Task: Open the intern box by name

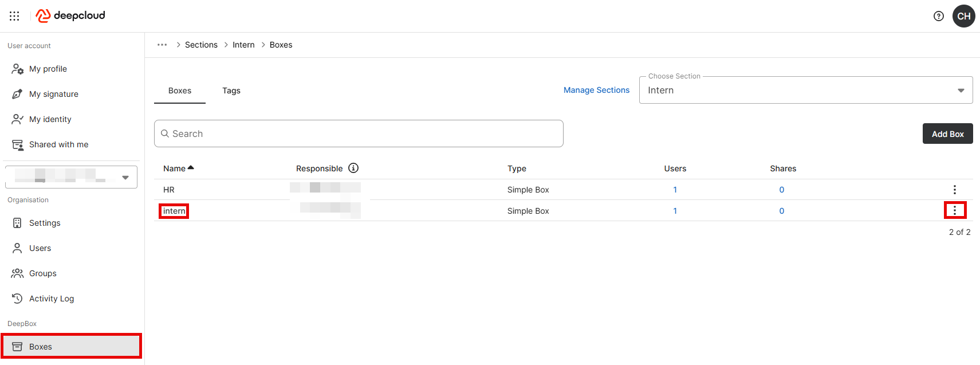Action: tap(174, 211)
